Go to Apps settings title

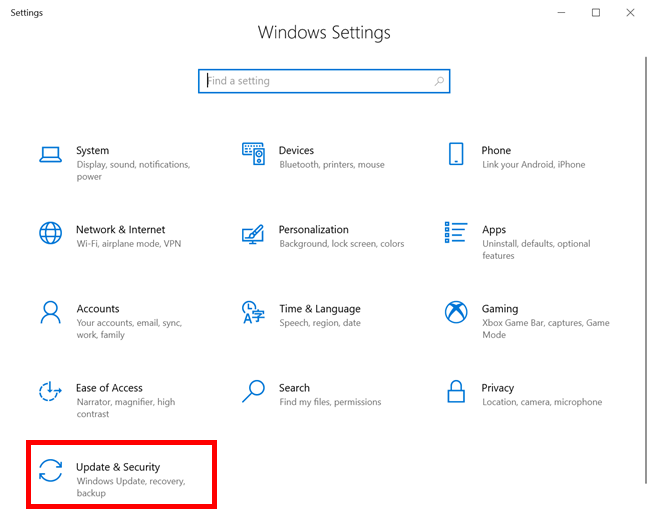point(494,230)
